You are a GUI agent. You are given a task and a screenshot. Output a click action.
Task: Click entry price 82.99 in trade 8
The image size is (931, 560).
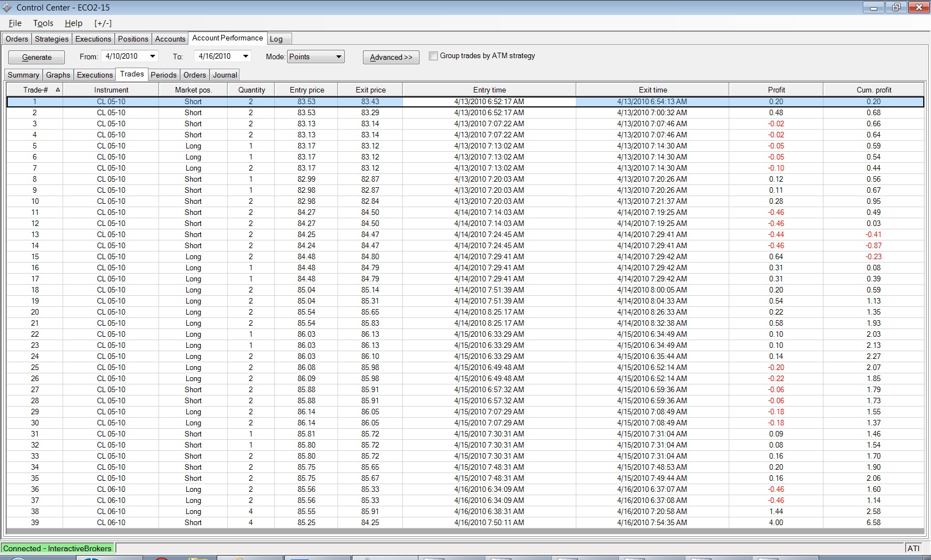(x=306, y=179)
